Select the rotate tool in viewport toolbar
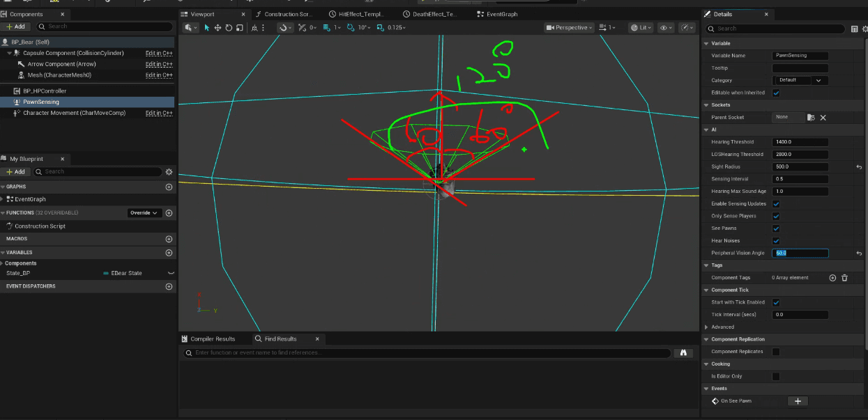This screenshot has height=420, width=868. pyautogui.click(x=229, y=28)
